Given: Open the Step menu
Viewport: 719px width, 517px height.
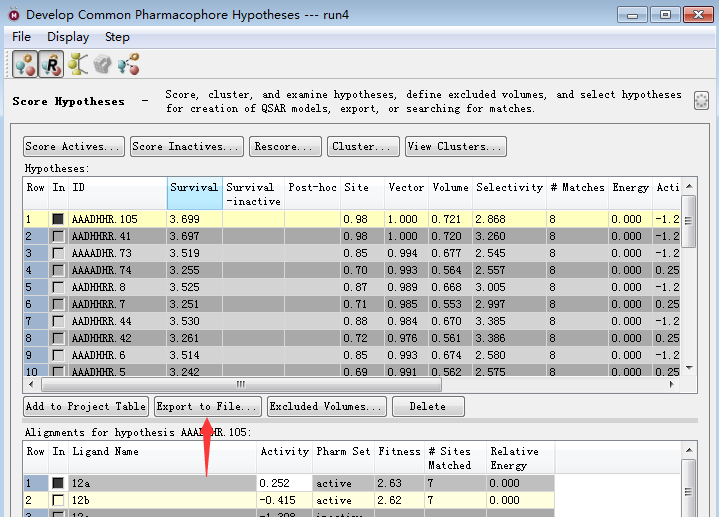Looking at the screenshot, I should [117, 37].
